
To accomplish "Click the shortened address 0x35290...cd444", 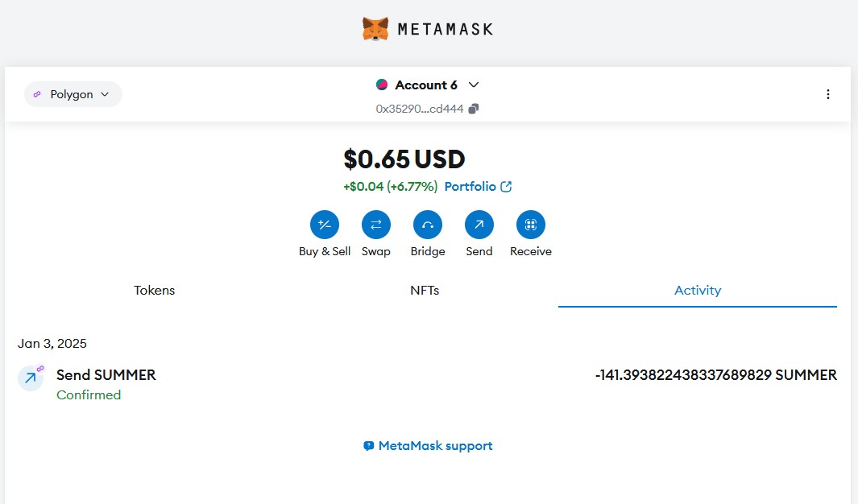I will 420,109.
